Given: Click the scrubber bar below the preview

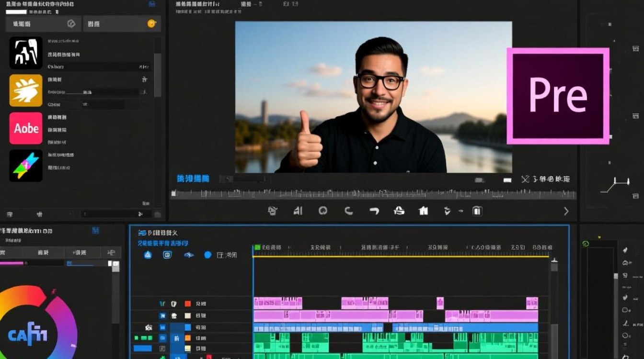Looking at the screenshot, I should tap(373, 194).
